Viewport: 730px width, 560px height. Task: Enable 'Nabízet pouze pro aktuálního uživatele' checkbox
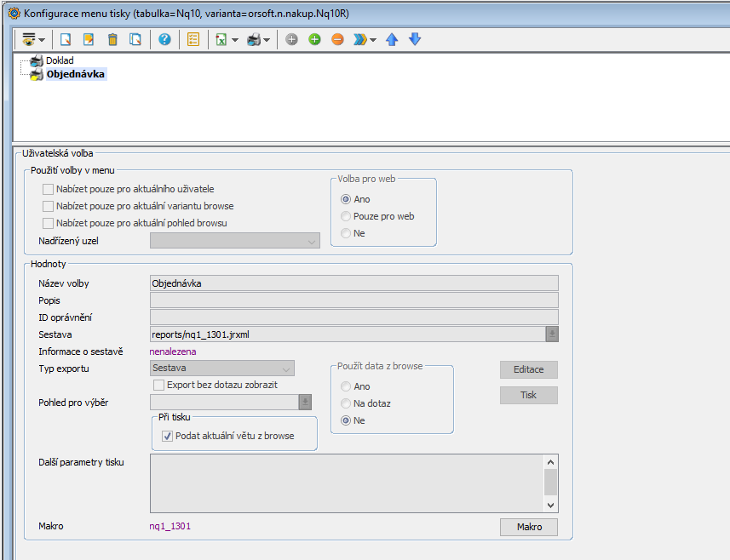[x=49, y=189]
